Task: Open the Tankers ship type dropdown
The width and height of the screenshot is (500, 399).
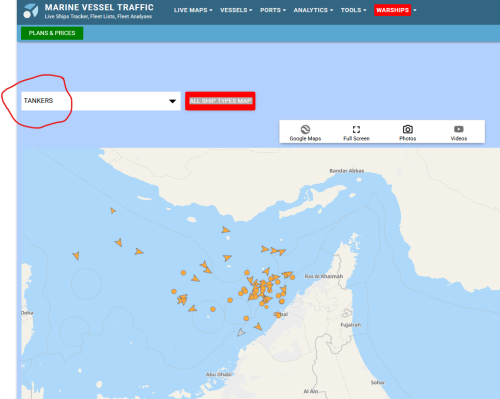Action: click(x=101, y=101)
